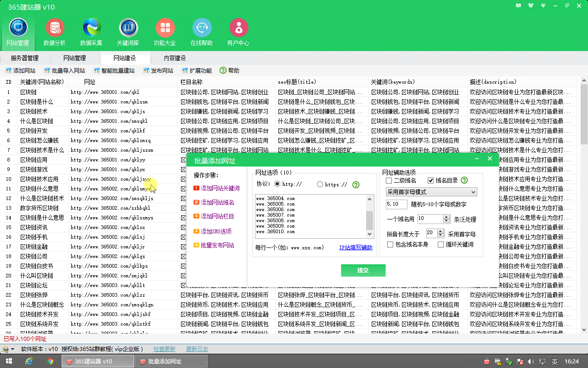Open the title bar dropdown menu icon
The height and width of the screenshot is (368, 588).
(x=543, y=6)
